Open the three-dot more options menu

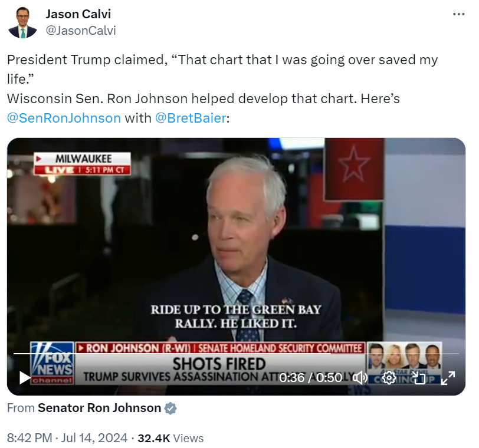click(x=458, y=14)
